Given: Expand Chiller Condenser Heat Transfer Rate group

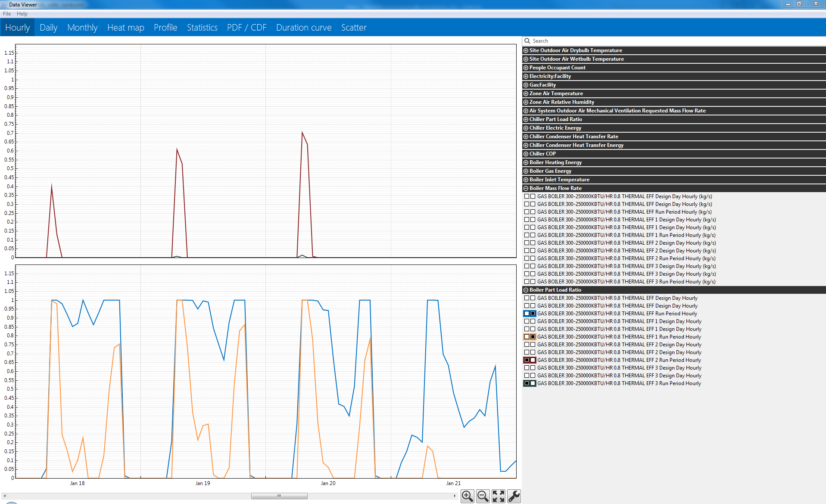Looking at the screenshot, I should coord(526,137).
